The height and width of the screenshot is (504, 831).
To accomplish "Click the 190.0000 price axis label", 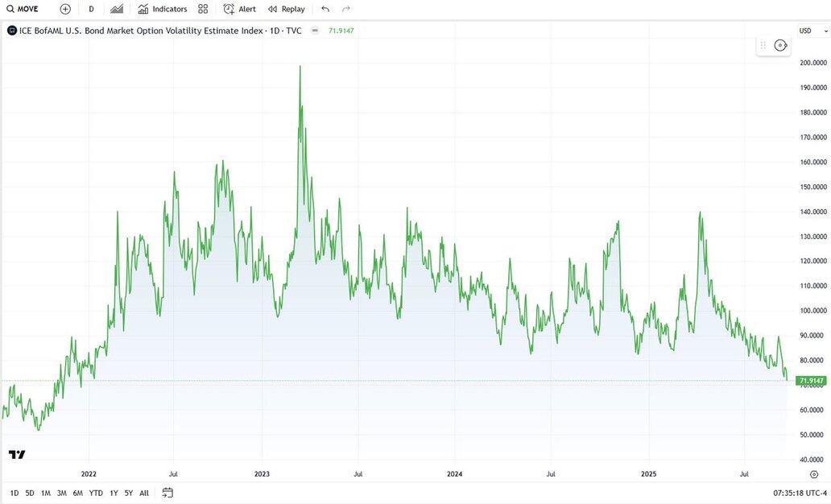I will click(813, 88).
